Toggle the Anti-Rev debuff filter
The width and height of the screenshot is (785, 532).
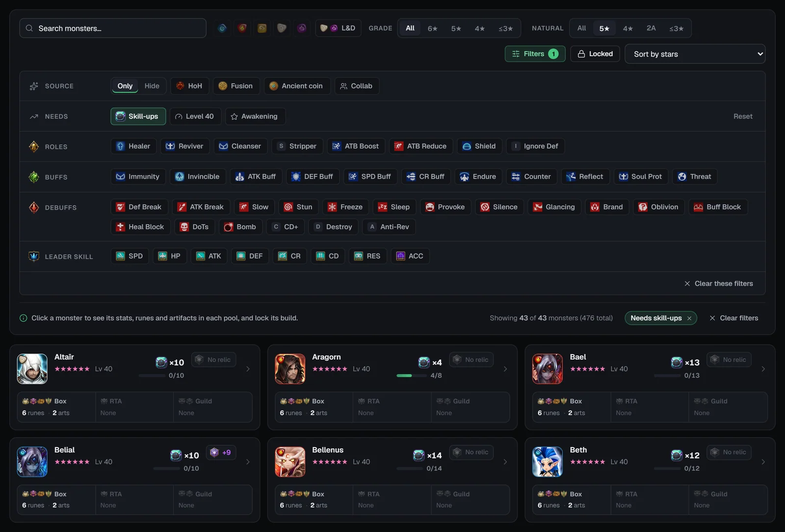[x=389, y=227]
